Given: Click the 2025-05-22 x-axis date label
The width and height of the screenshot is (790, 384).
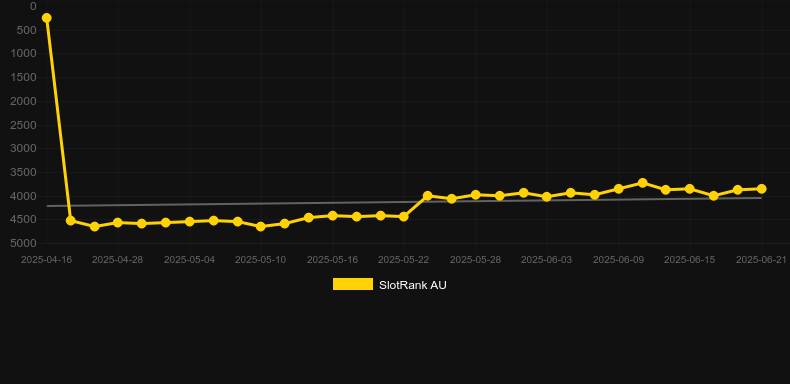Looking at the screenshot, I should (x=404, y=260).
